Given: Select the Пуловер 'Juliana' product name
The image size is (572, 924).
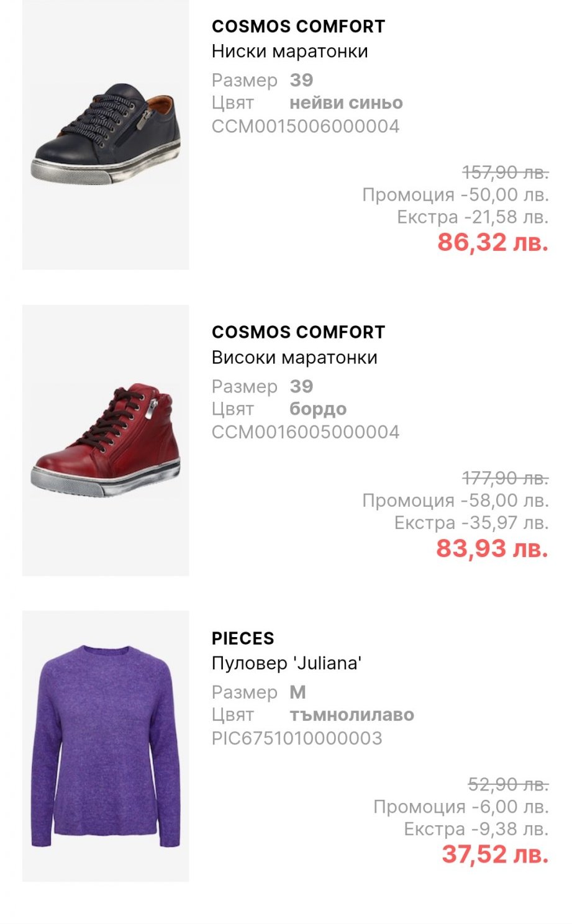Looking at the screenshot, I should pos(286,663).
